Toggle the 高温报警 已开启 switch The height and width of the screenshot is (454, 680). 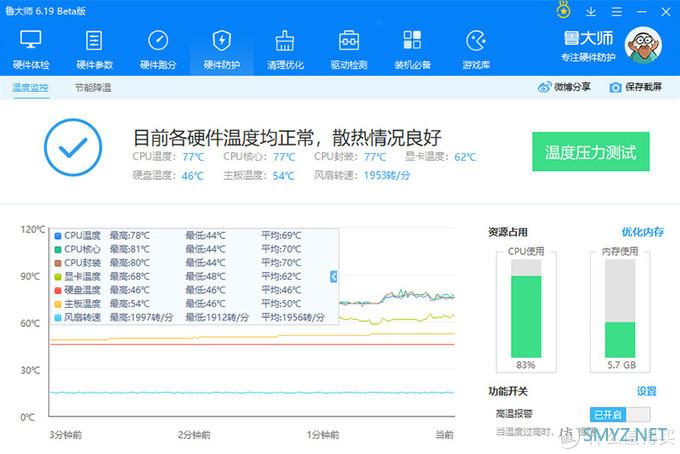[x=620, y=415]
